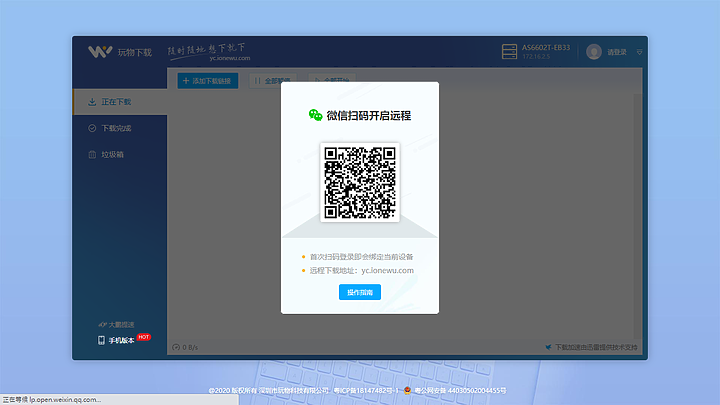Click the server device icon in header
The width and height of the screenshot is (720, 405).
509,51
